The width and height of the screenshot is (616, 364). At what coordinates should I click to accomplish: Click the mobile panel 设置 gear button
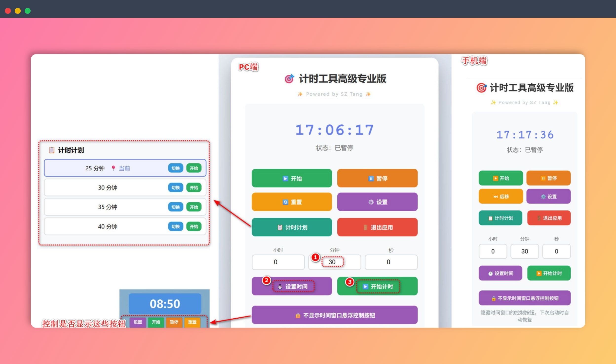pos(548,197)
